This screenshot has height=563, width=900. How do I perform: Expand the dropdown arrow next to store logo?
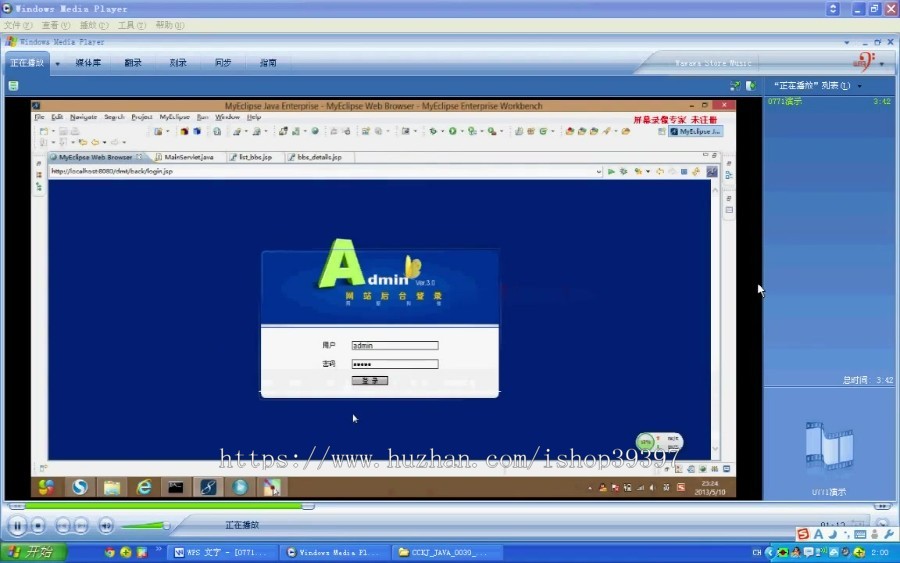coord(882,64)
